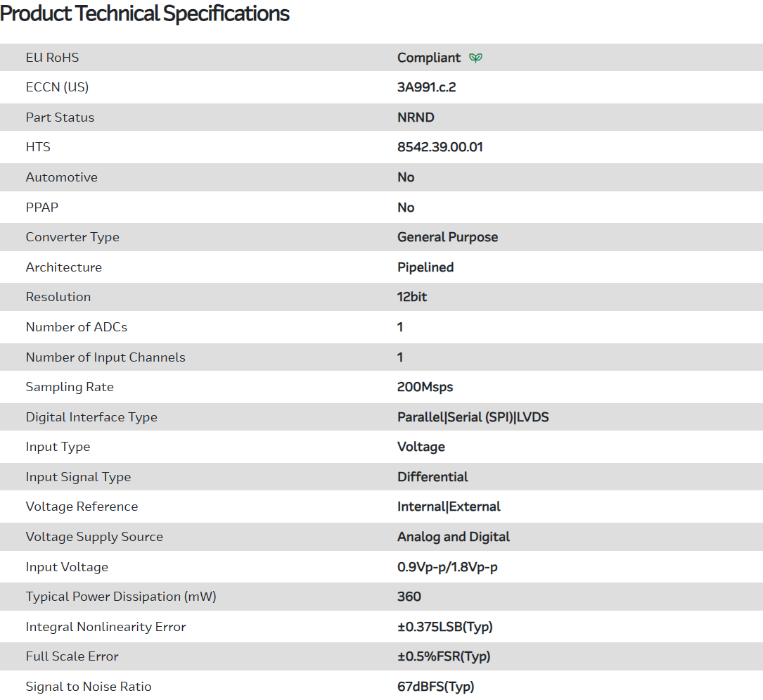Click the Number of Input Channels label
This screenshot has width=763, height=700.
point(105,357)
